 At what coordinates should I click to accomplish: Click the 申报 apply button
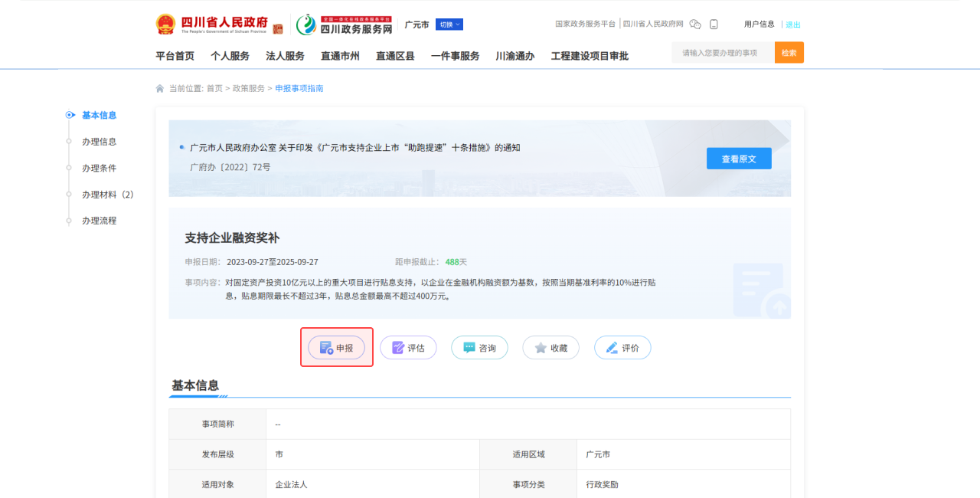pyautogui.click(x=337, y=348)
